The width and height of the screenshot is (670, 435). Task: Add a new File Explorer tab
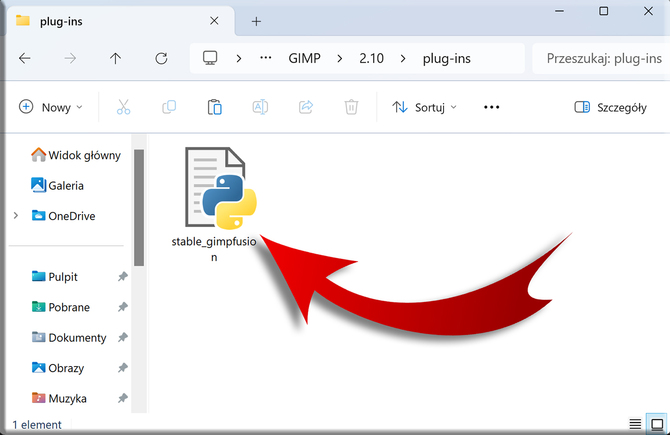(256, 21)
